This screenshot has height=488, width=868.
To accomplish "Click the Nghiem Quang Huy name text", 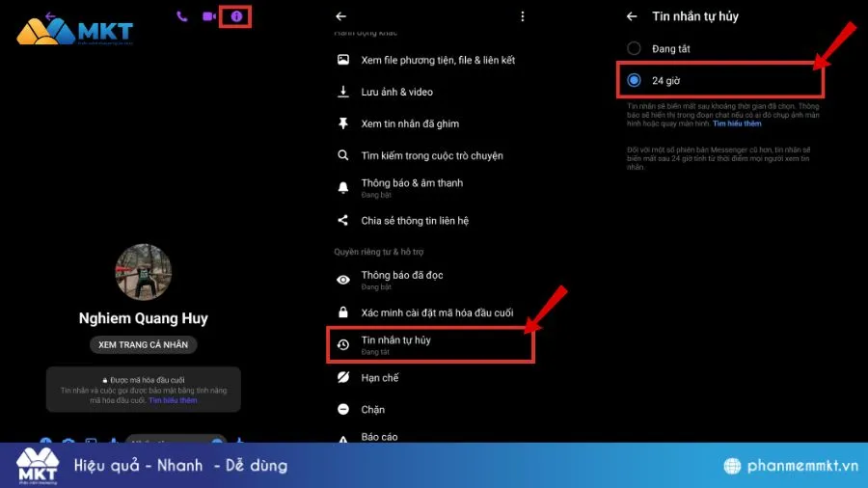I will click(x=144, y=318).
